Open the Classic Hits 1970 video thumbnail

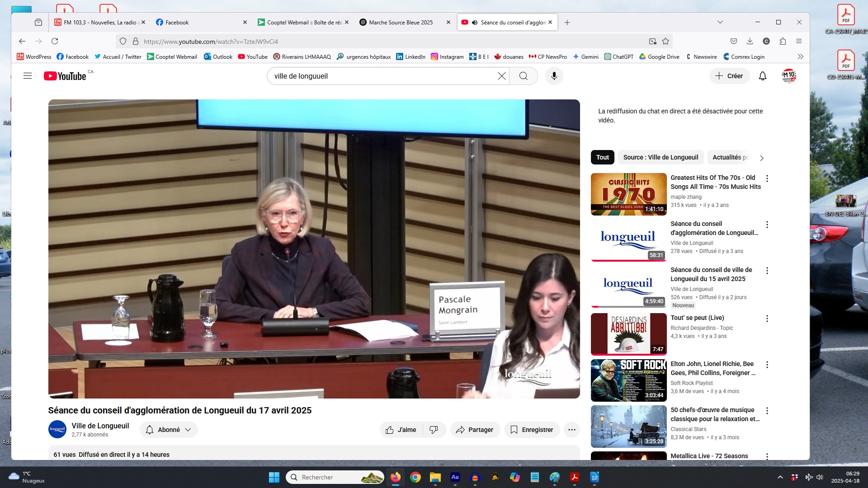point(628,194)
